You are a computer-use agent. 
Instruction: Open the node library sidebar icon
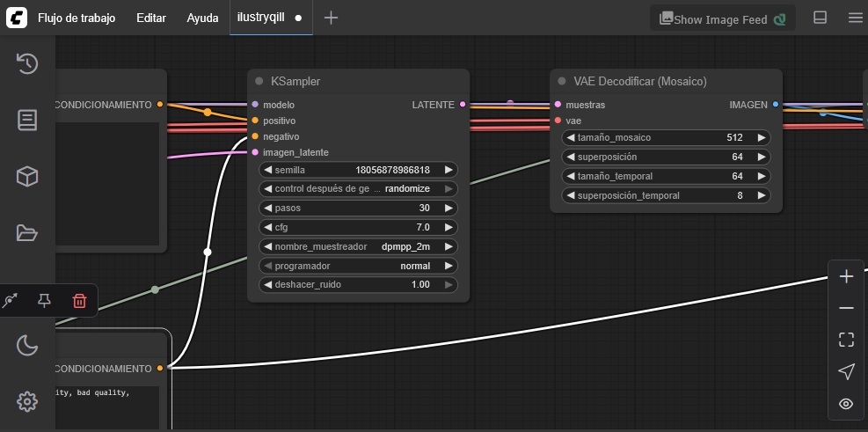pos(27,121)
